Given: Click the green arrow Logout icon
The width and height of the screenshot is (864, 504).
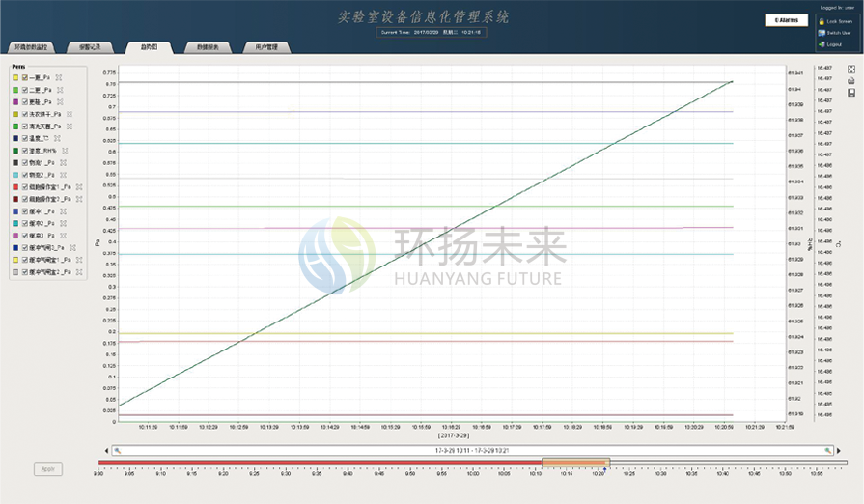Looking at the screenshot, I should [822, 44].
